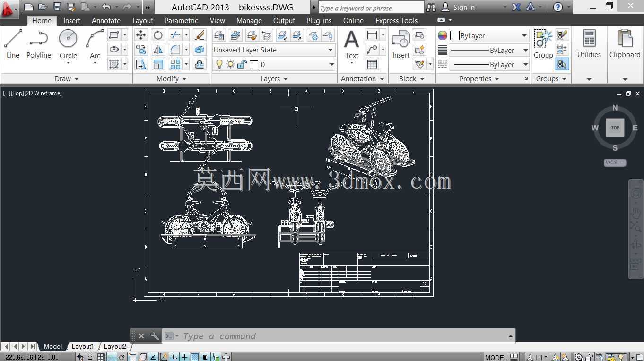Screen dimensions: 644x361
Task: Expand the Draw panel
Action: 67,79
